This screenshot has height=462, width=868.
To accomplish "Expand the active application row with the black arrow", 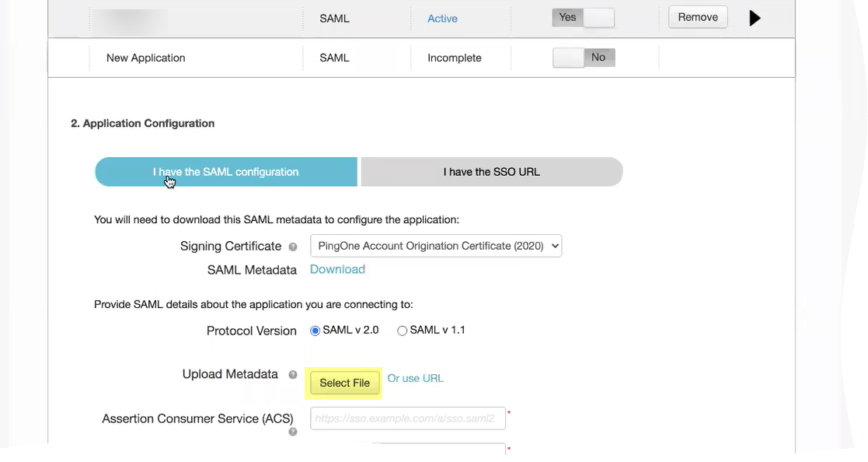I will click(755, 18).
